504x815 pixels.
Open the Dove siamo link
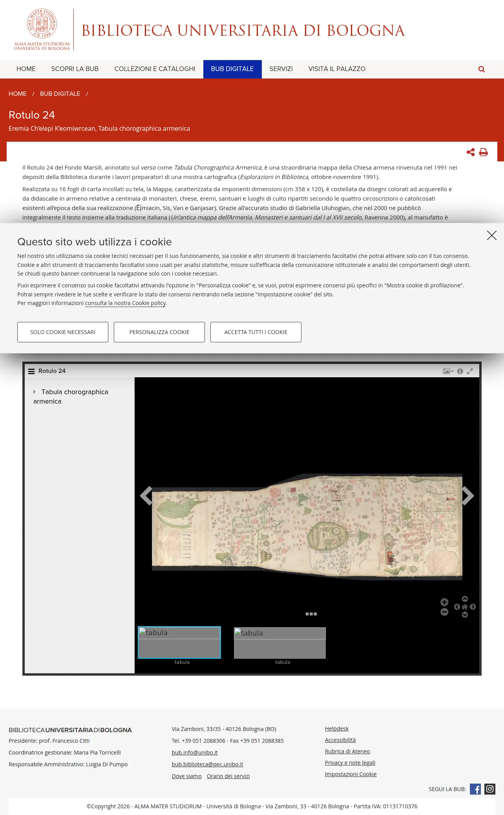186,776
